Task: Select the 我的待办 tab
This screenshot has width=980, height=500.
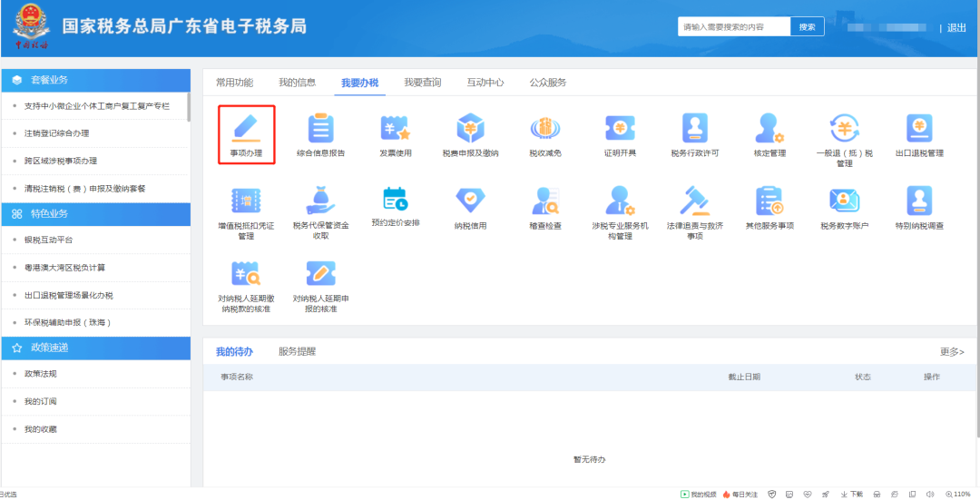Action: pyautogui.click(x=234, y=351)
